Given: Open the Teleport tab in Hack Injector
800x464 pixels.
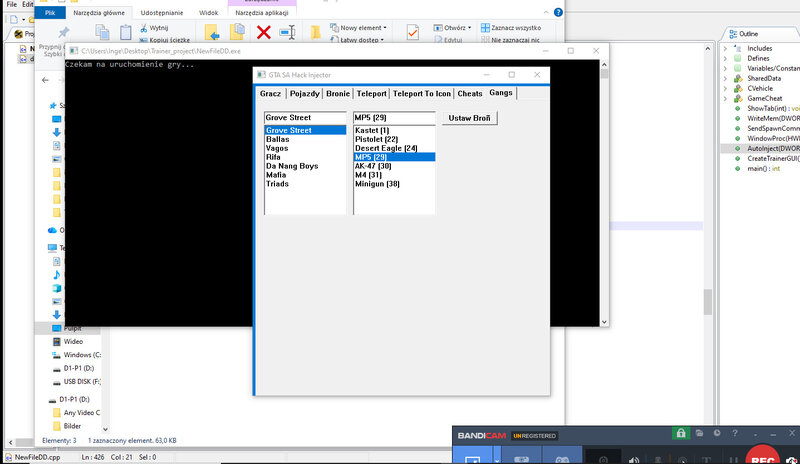Looking at the screenshot, I should (x=371, y=93).
